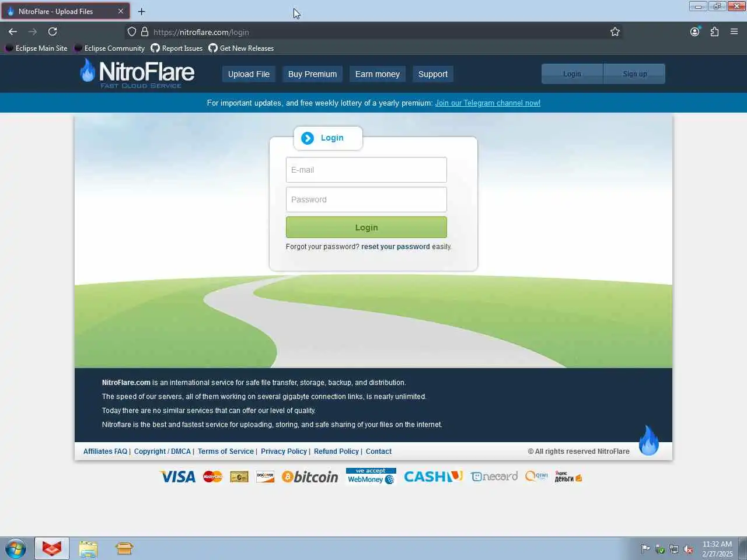
Task: Open the Firefox account icon
Action: (x=694, y=32)
